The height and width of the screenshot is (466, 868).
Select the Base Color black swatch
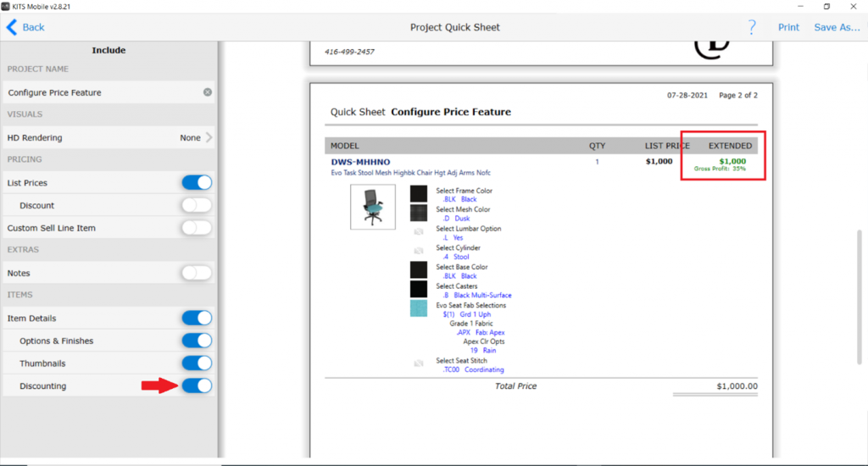coord(419,269)
